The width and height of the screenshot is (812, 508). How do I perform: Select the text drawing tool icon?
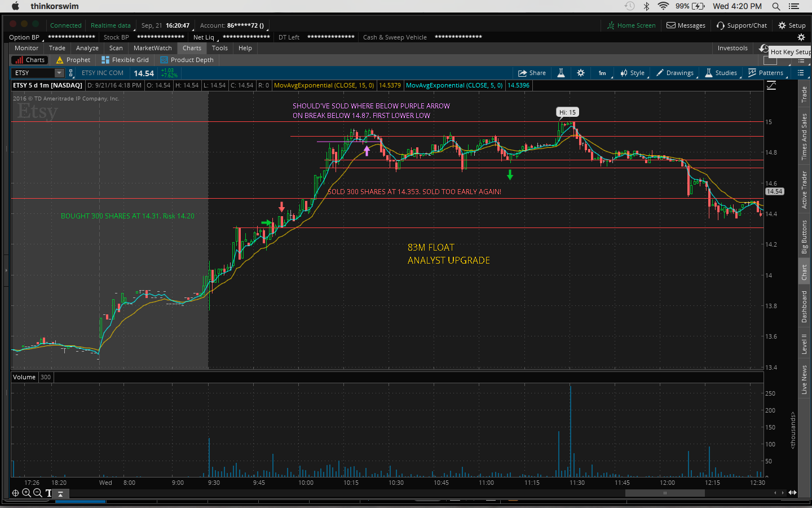(x=48, y=493)
